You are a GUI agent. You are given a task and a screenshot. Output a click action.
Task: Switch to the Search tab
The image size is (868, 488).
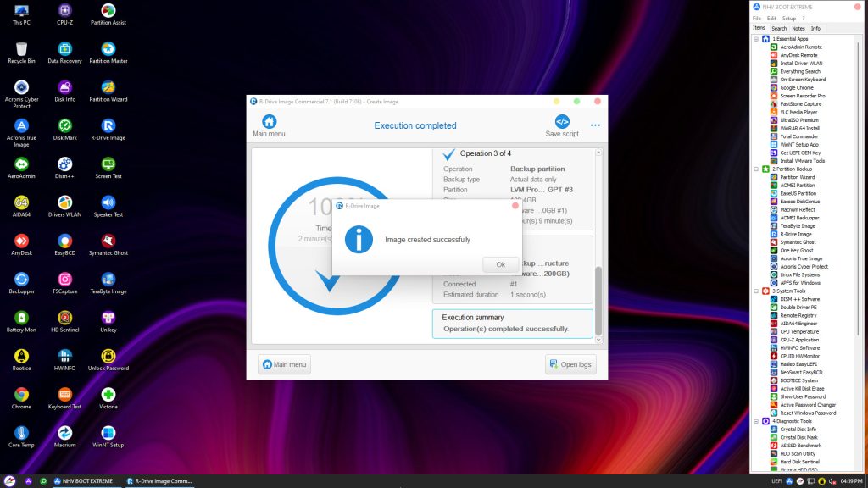tap(779, 28)
